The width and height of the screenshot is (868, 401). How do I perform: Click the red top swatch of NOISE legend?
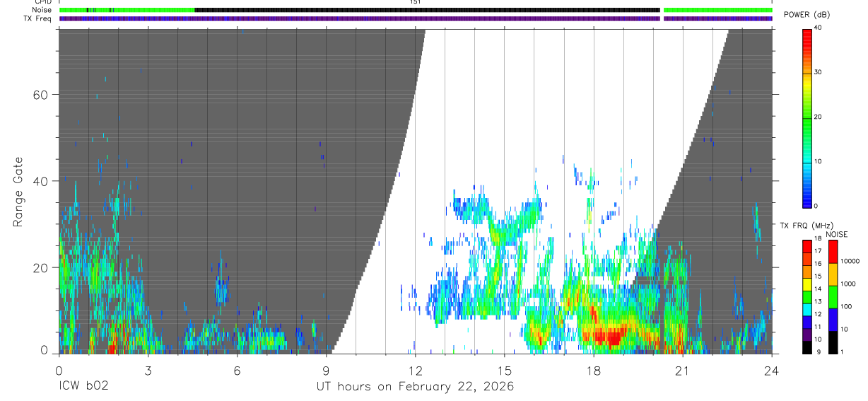(x=833, y=252)
